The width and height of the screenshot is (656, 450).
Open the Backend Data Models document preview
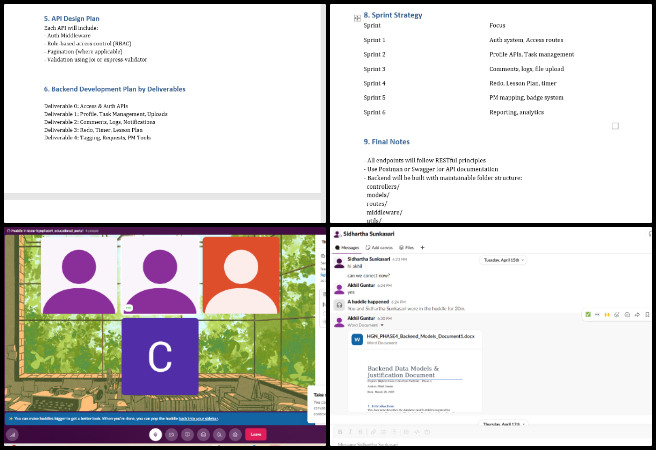[x=415, y=383]
